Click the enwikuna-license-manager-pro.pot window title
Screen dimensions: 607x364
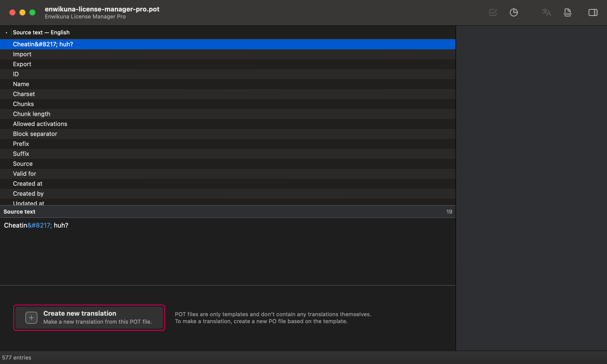tap(102, 9)
